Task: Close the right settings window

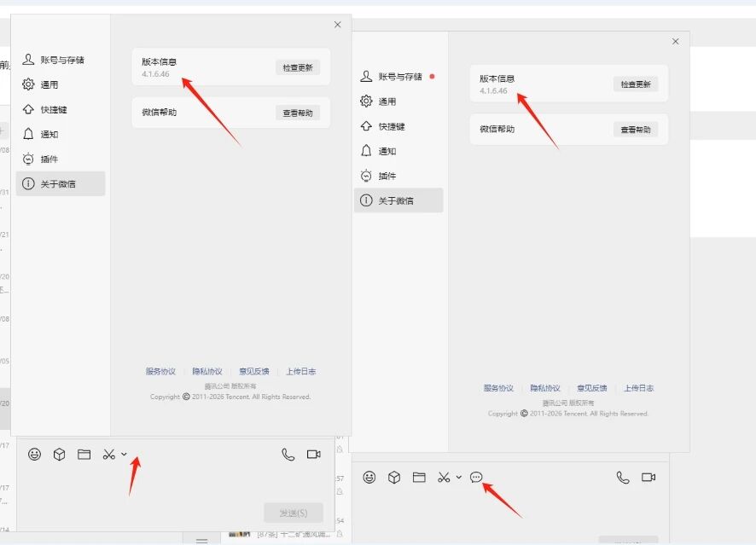Action: click(676, 42)
